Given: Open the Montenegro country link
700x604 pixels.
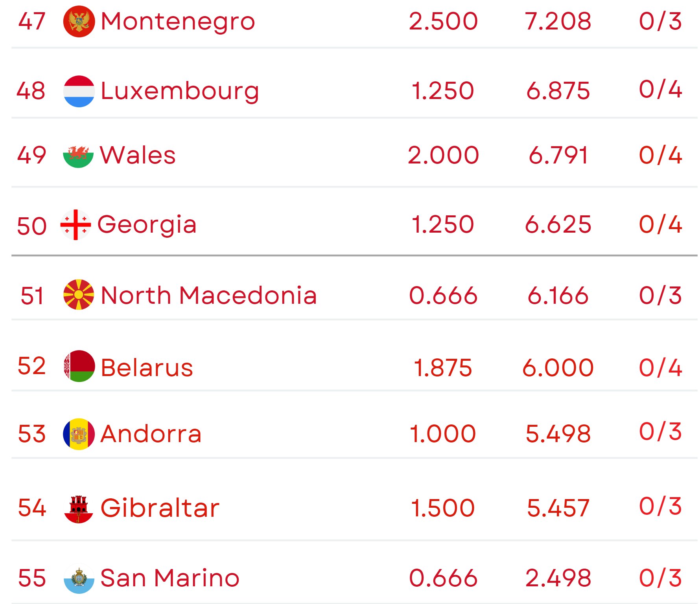Looking at the screenshot, I should point(178,22).
